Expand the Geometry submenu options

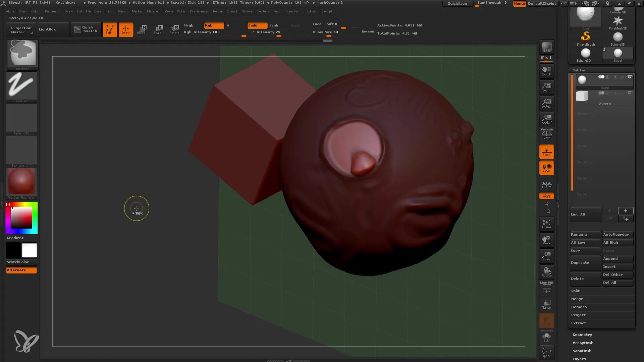(583, 334)
